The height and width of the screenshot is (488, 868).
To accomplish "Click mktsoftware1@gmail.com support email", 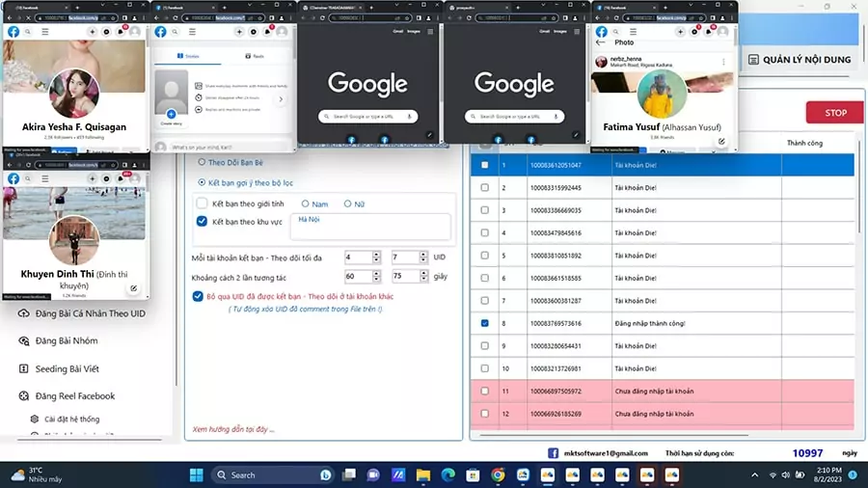I will click(x=606, y=453).
